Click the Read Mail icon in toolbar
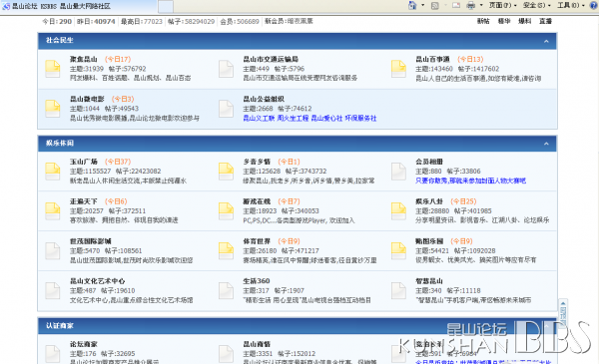This screenshot has width=599, height=364. click(x=456, y=5)
